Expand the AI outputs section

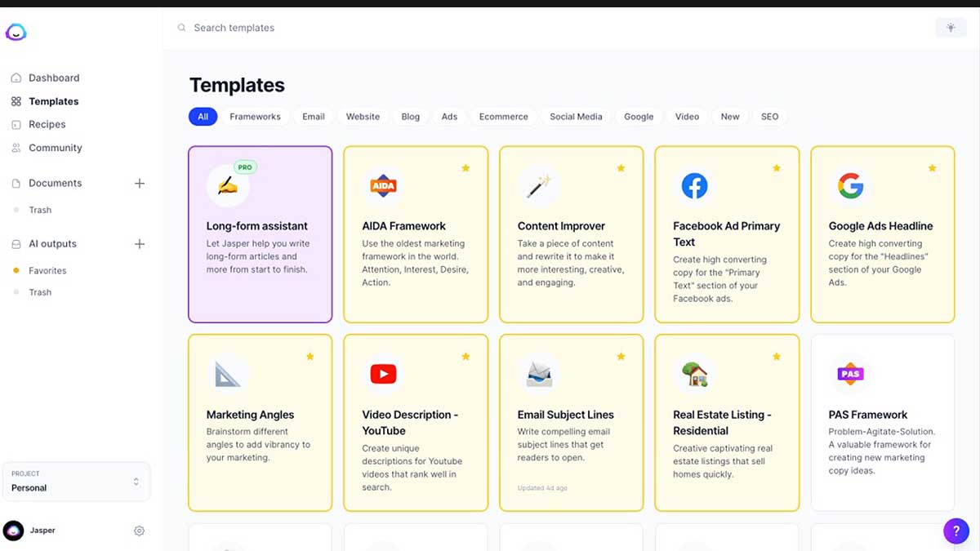52,244
